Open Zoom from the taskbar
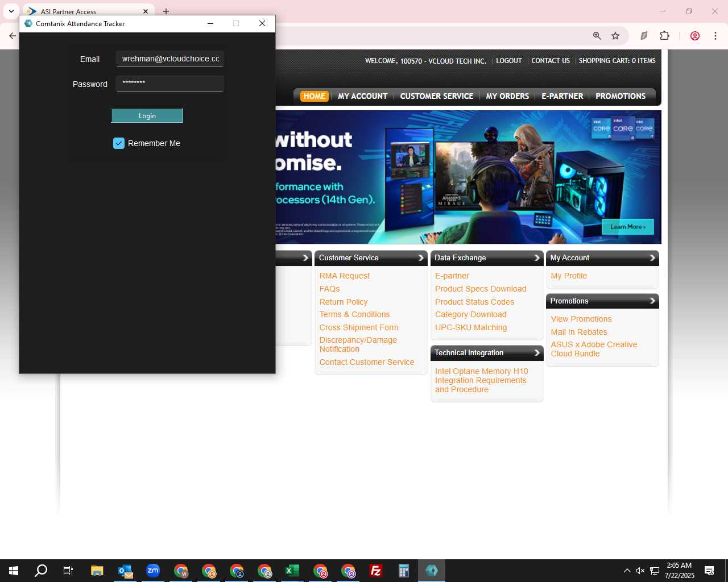The height and width of the screenshot is (582, 728). 153,571
